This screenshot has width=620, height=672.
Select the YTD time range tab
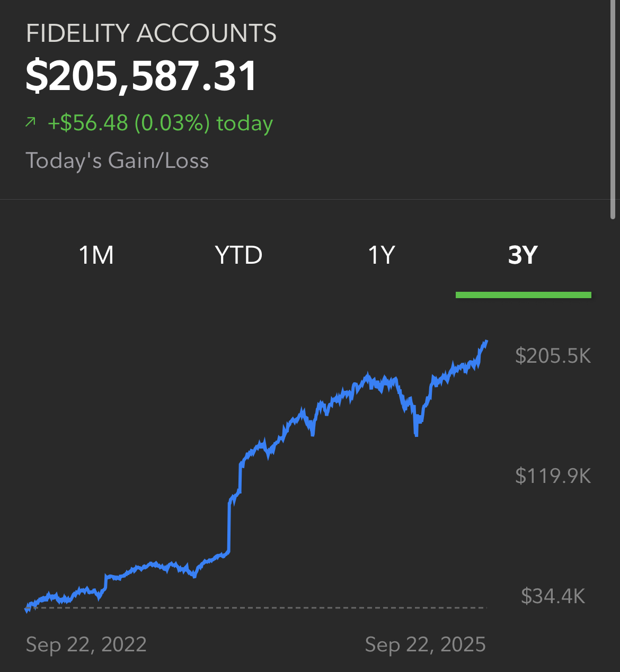coord(239,255)
